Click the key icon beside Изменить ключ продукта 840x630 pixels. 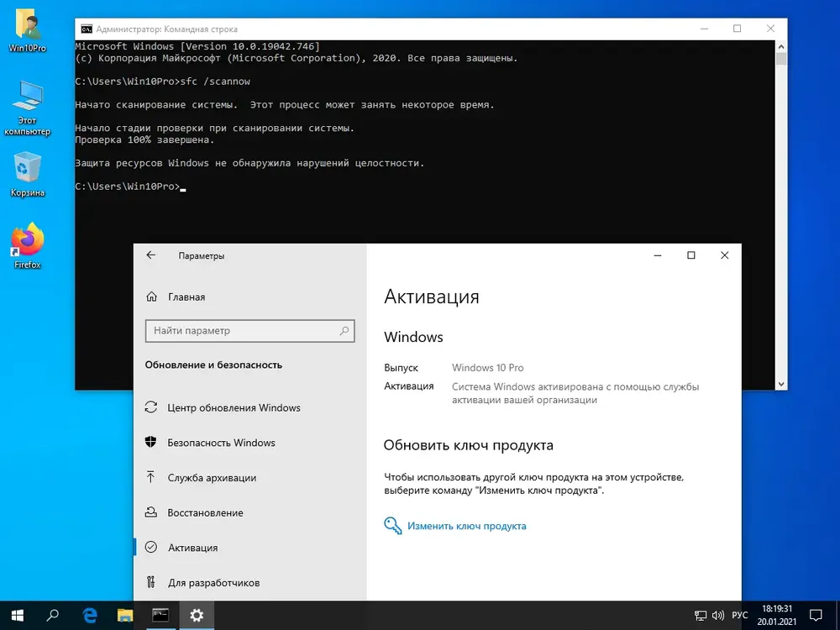392,526
